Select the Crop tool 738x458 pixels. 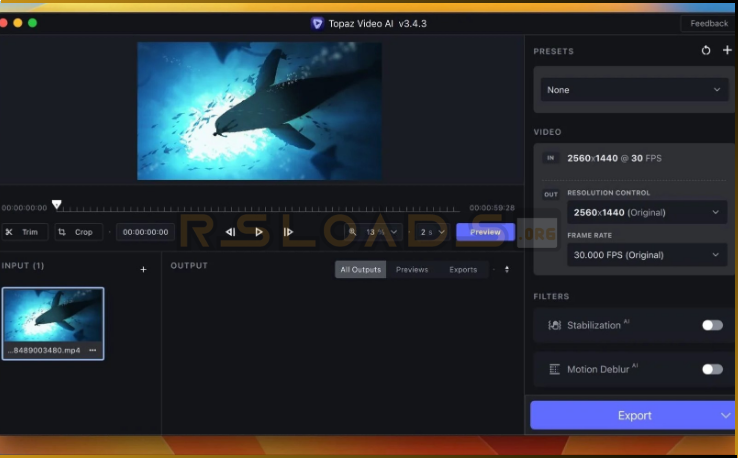coord(78,232)
